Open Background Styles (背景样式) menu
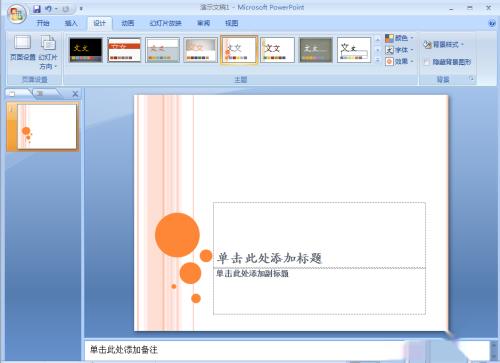 (444, 44)
